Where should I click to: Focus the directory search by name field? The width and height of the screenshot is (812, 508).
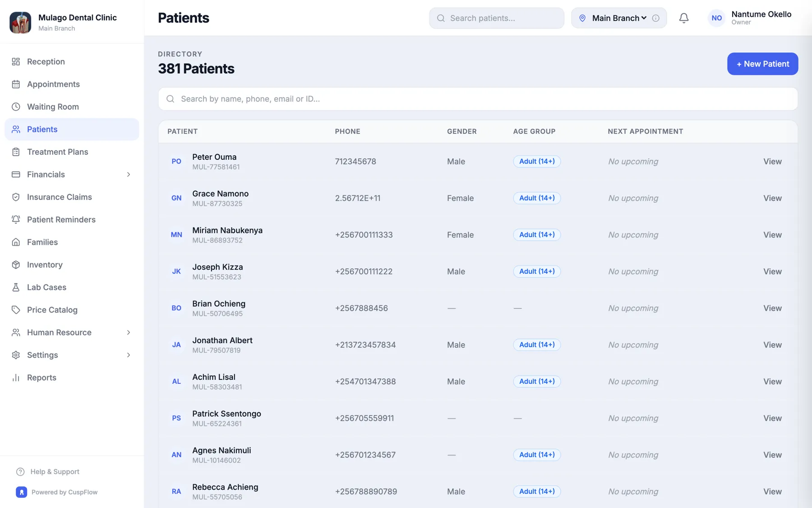click(478, 99)
